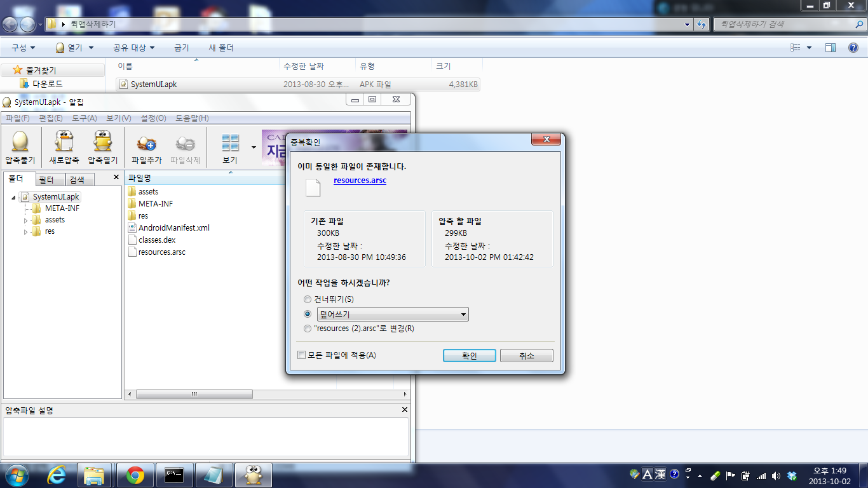Screen dimensions: 868x488
Task: Open Internet Explorer from the taskbar
Action: click(57, 475)
